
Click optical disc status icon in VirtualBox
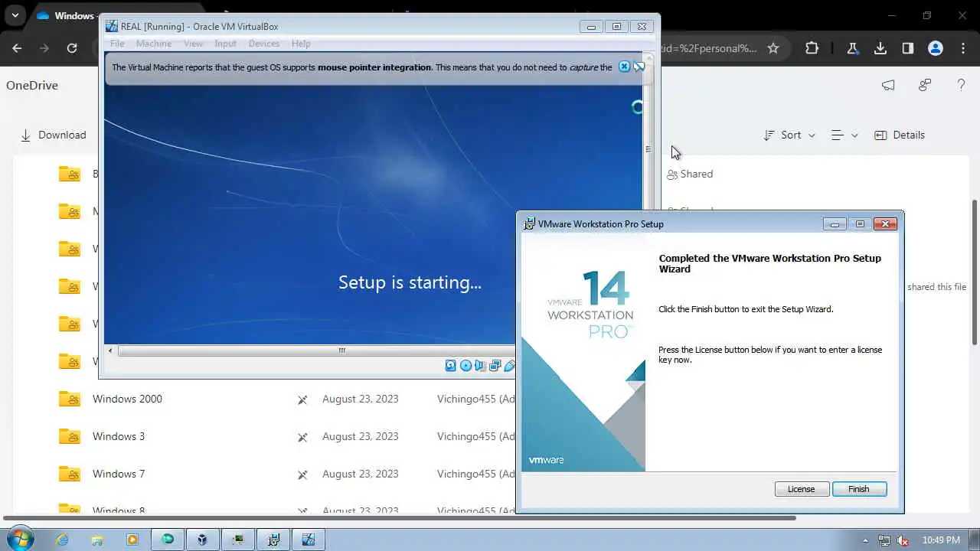click(x=465, y=366)
